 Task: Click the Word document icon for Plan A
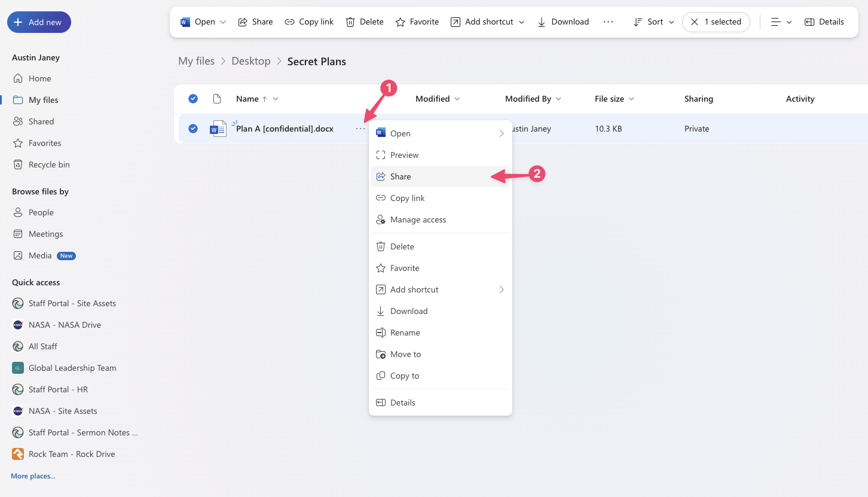pos(218,129)
